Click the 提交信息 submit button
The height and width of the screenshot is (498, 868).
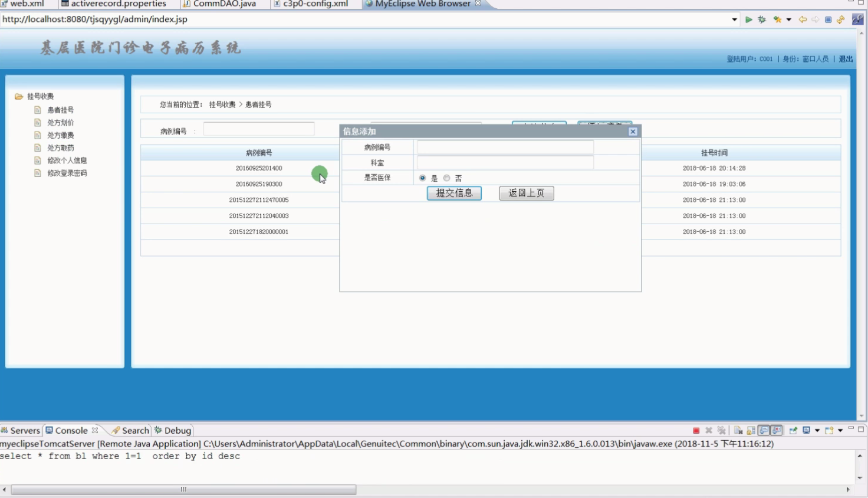(x=454, y=193)
